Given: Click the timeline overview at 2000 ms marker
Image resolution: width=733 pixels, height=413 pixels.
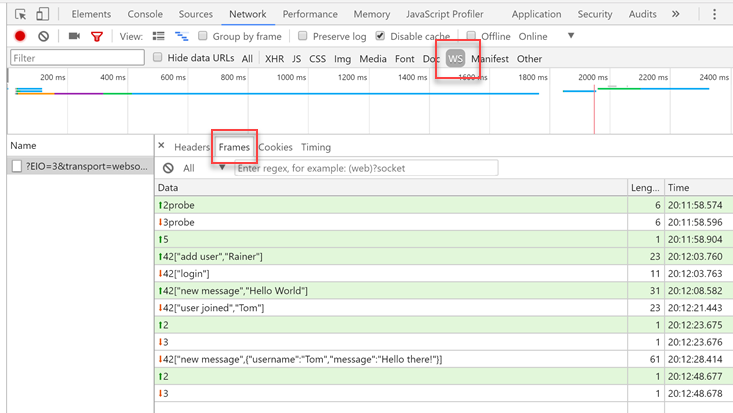Looking at the screenshot, I should [x=593, y=78].
